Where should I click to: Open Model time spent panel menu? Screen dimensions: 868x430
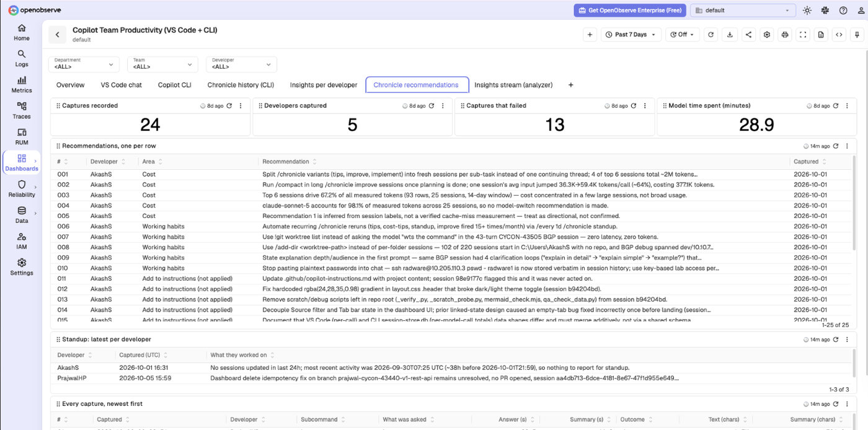[x=847, y=106]
